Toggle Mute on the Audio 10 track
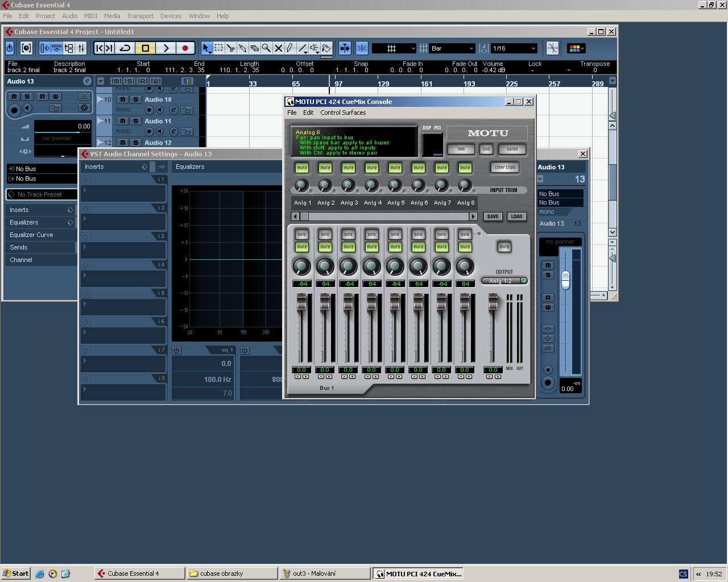Viewport: 728px width, 582px height. (x=122, y=99)
